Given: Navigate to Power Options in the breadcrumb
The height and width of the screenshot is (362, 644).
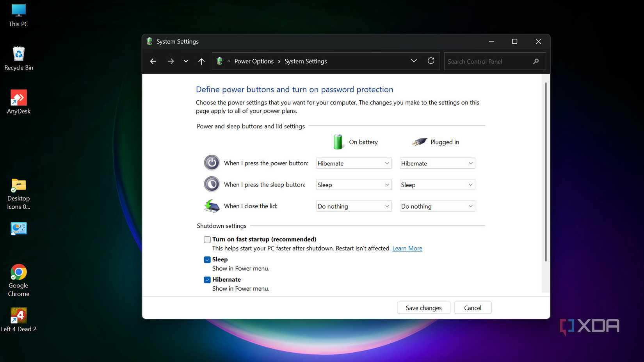Looking at the screenshot, I should pos(254,61).
